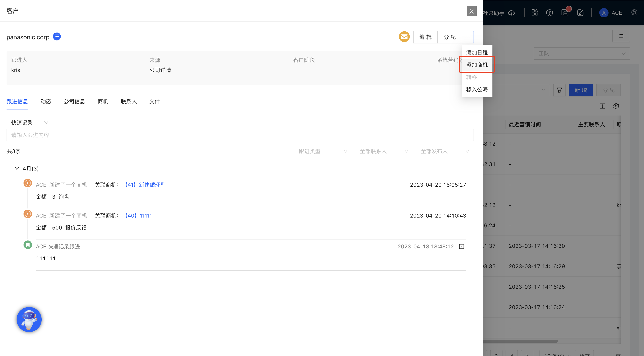
Task: Click the ACE user avatar
Action: (x=604, y=13)
